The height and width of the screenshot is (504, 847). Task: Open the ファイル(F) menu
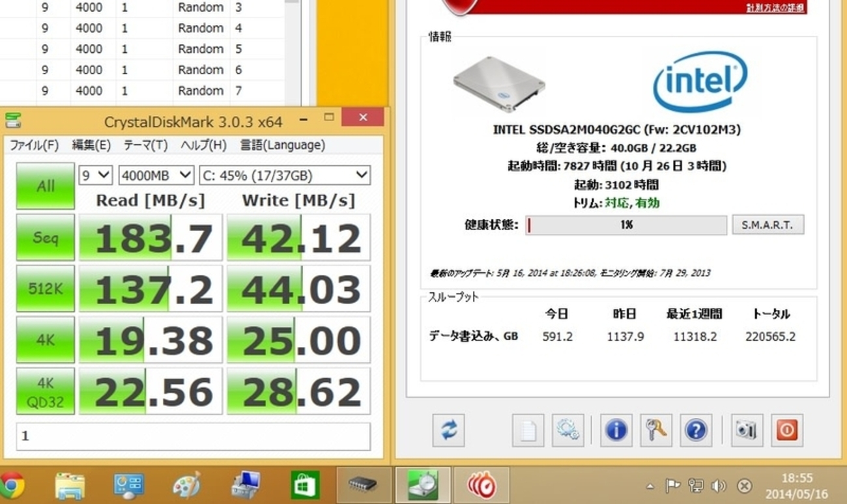click(x=34, y=145)
